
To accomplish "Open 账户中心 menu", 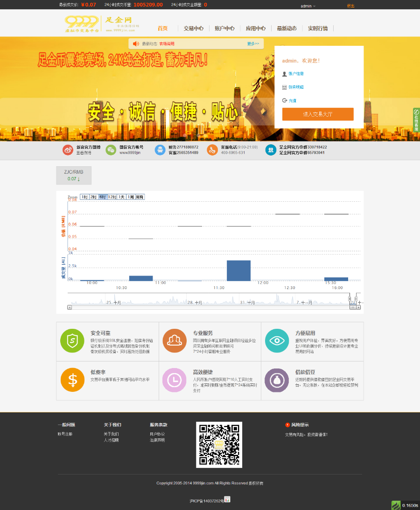I will pos(224,28).
